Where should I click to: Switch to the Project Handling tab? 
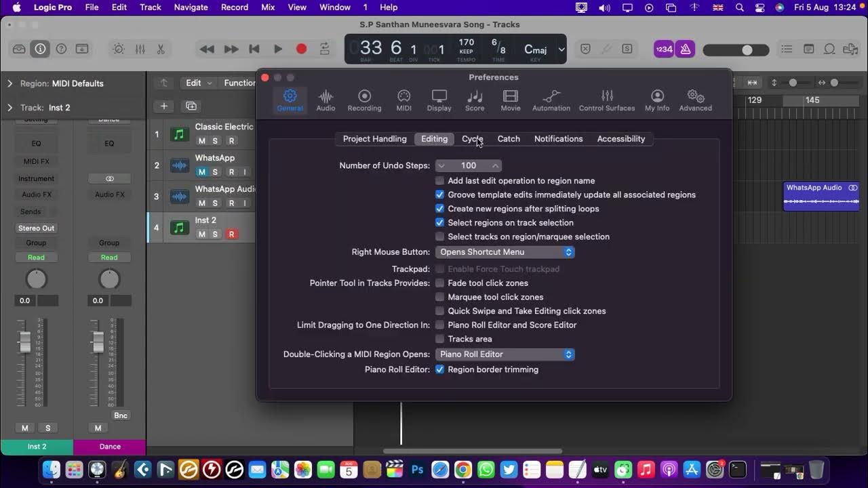tap(375, 138)
